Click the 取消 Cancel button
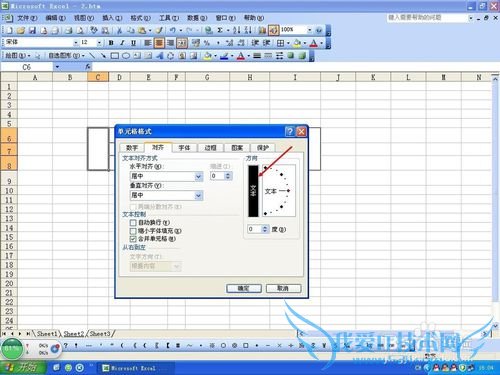This screenshot has height=375, width=500. click(x=283, y=288)
